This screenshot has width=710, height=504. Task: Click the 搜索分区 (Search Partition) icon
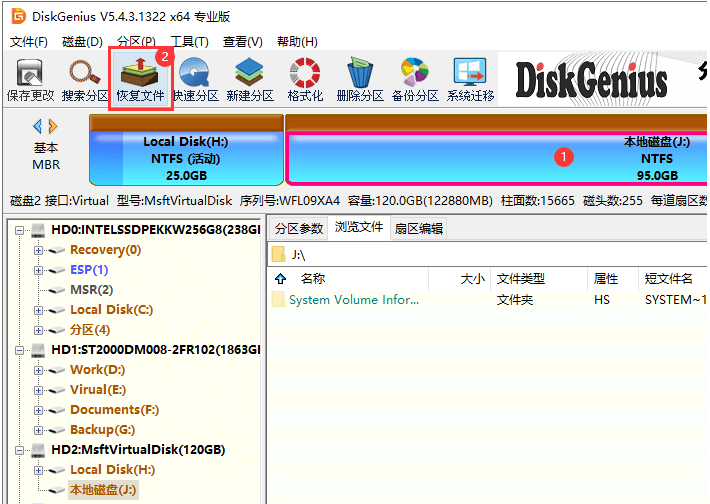[x=85, y=80]
